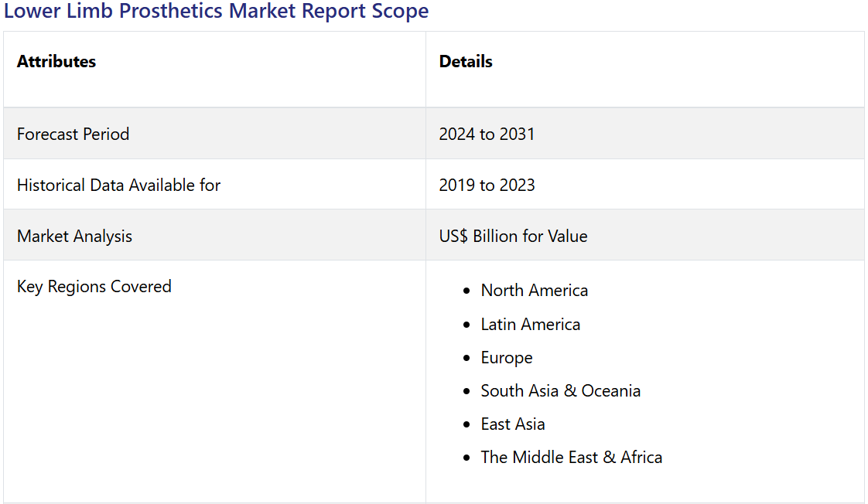Click the bullet beside Europe

pos(466,358)
